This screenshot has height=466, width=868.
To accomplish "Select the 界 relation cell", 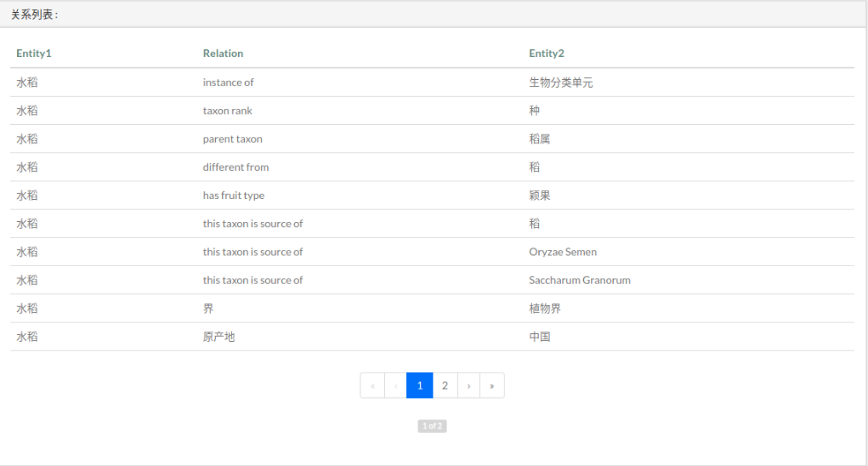I will [208, 309].
